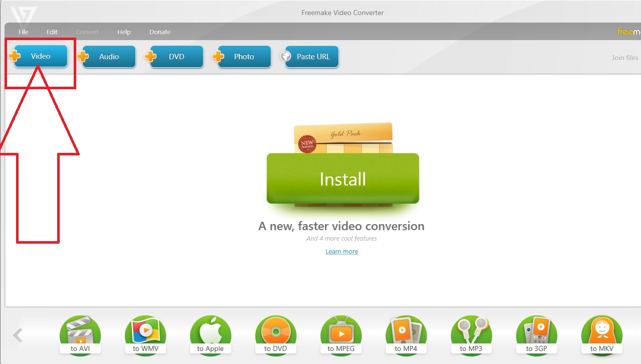The height and width of the screenshot is (364, 641).
Task: Open the Help menu
Action: 124,32
